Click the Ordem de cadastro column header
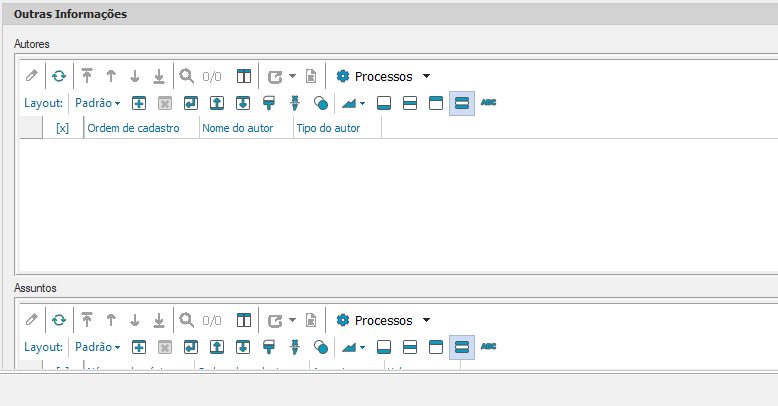Screen dimensions: 778x406 point(133,128)
